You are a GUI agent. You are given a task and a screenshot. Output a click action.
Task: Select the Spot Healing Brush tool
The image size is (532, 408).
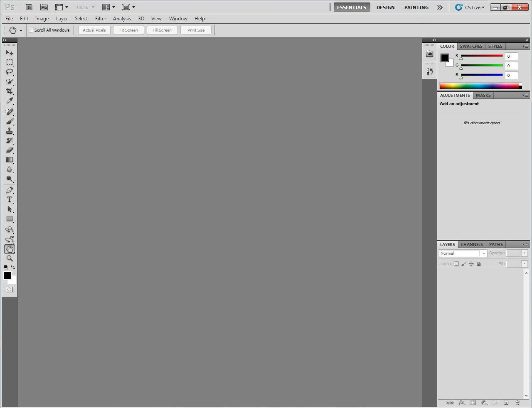click(x=10, y=112)
